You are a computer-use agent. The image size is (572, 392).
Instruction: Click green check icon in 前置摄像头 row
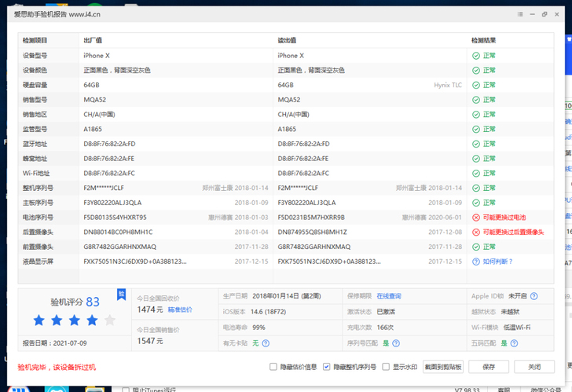[475, 247]
